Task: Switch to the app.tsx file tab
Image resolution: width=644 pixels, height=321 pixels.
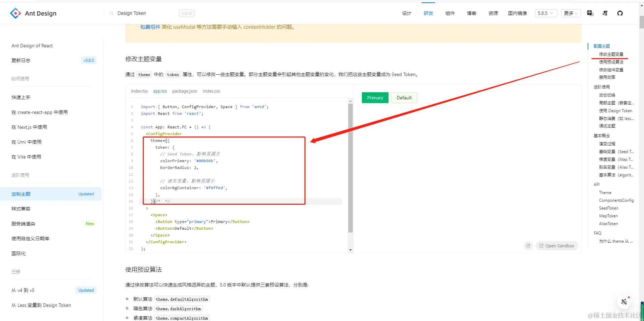Action: coord(160,91)
